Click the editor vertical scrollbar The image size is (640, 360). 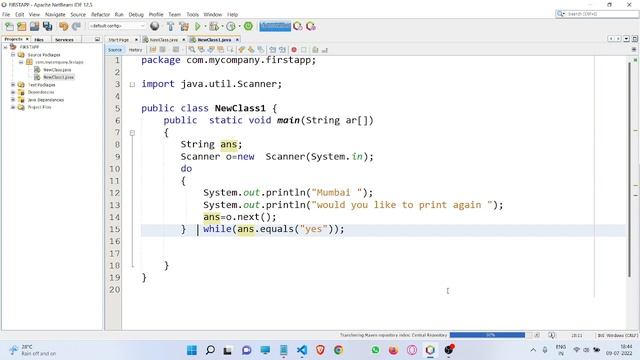tap(629, 170)
